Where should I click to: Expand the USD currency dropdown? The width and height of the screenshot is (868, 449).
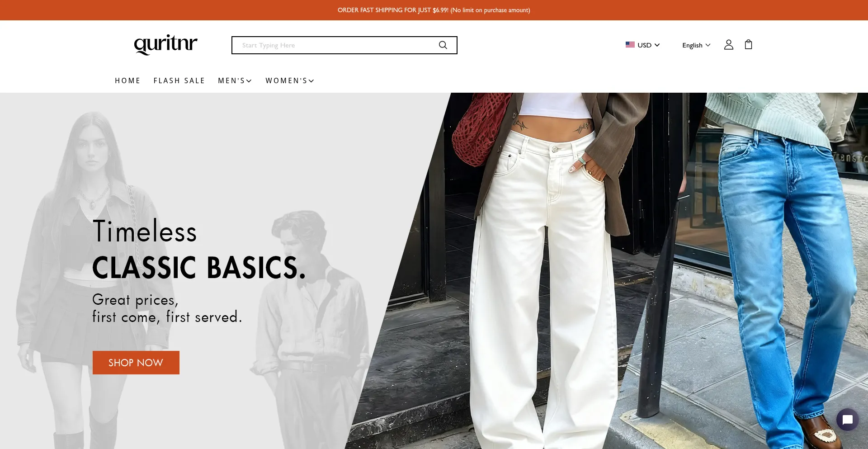click(642, 45)
